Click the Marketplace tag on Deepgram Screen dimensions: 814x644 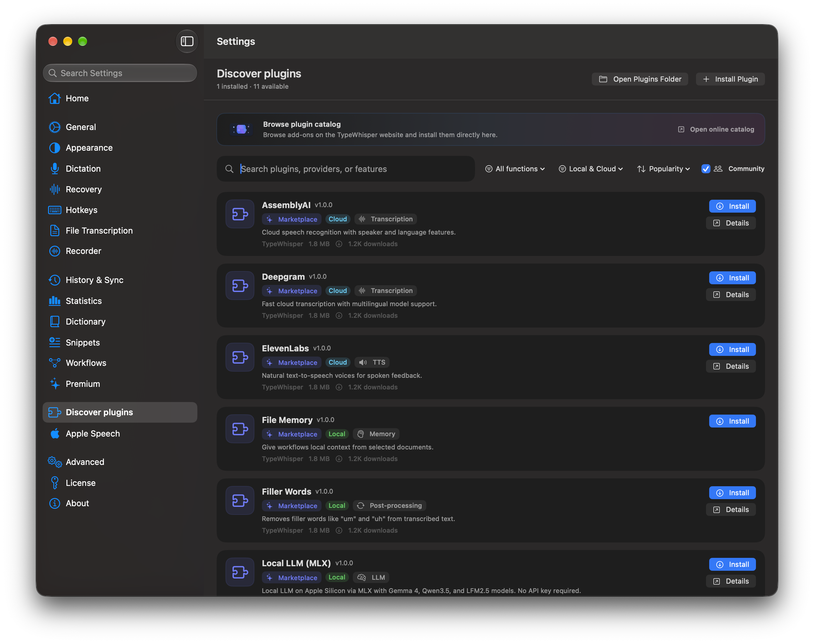(292, 291)
